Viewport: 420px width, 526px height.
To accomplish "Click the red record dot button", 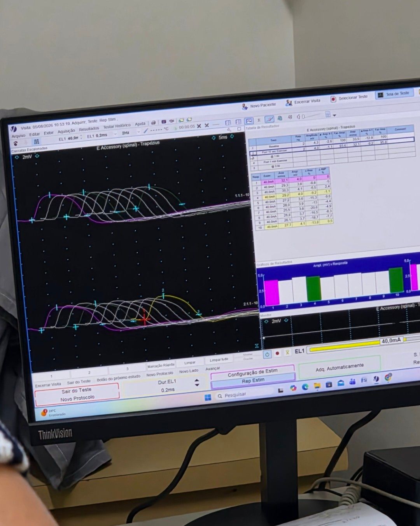I will click(x=277, y=353).
